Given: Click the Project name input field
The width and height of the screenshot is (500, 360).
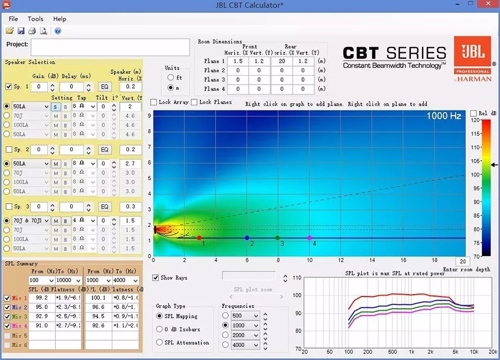Looking at the screenshot, I should (x=110, y=47).
